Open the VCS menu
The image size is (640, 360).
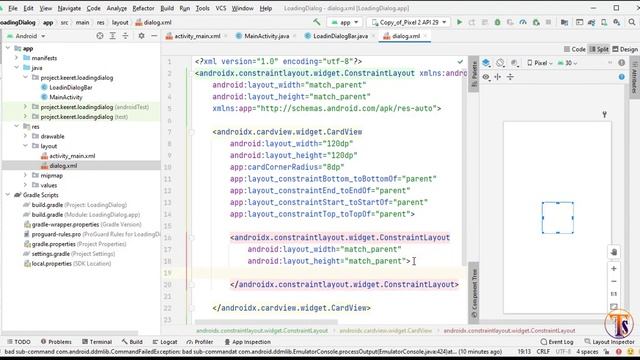coord(221,8)
